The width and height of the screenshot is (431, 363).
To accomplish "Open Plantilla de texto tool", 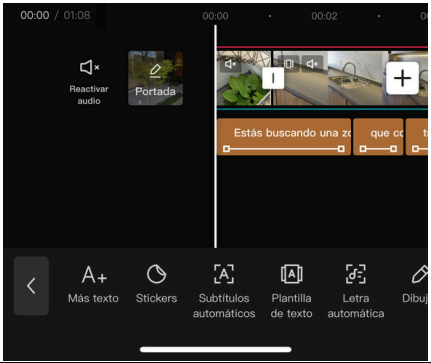I will click(291, 291).
